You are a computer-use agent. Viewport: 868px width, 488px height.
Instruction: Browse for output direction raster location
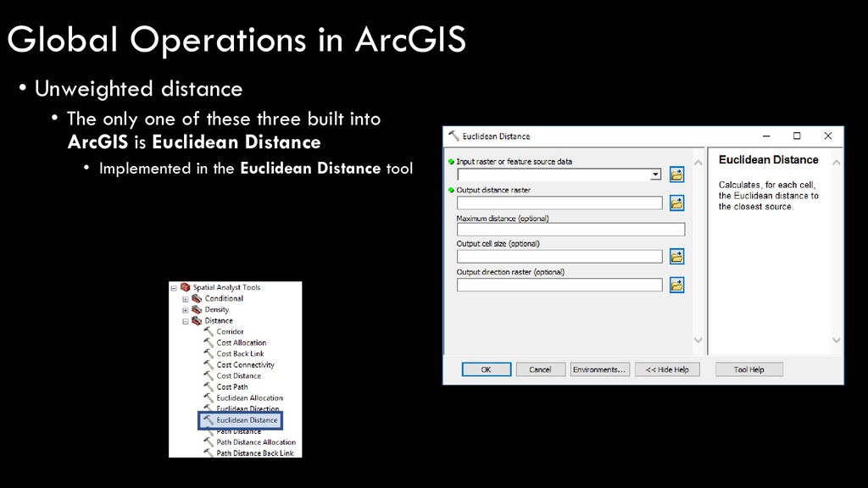pyautogui.click(x=676, y=286)
